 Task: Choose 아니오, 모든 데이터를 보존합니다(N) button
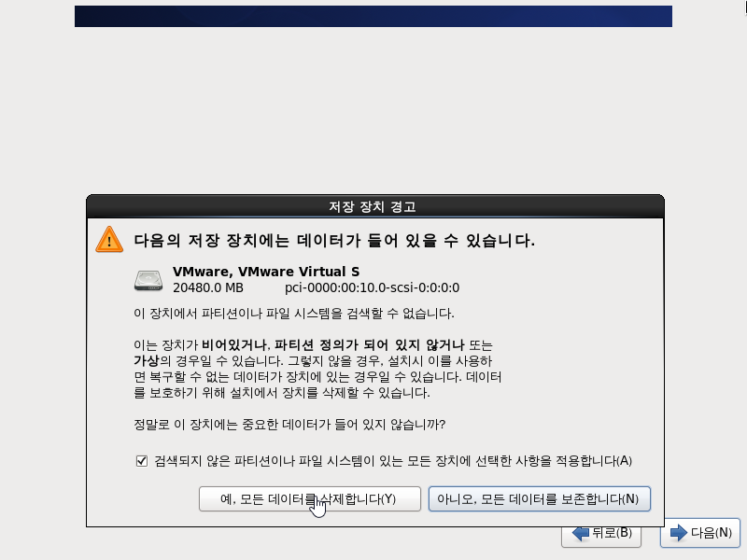[x=539, y=498]
